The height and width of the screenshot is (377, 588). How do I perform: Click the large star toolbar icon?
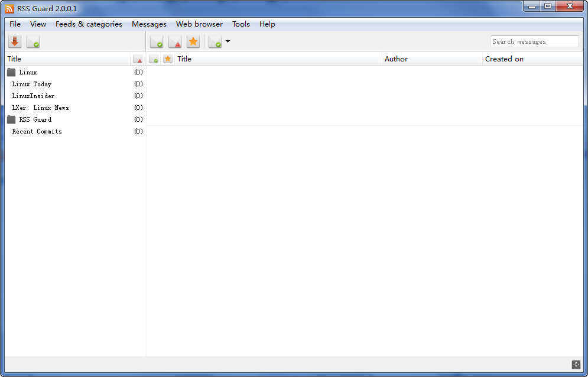[193, 41]
